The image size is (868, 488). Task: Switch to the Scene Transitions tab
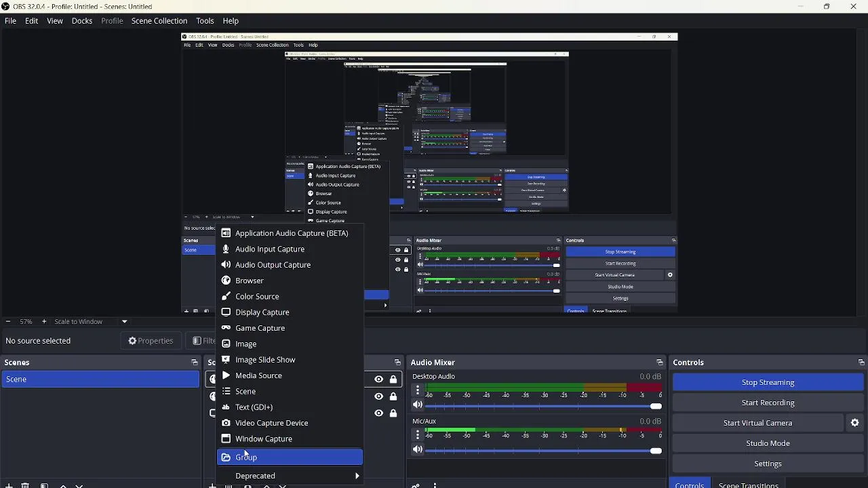coord(748,484)
